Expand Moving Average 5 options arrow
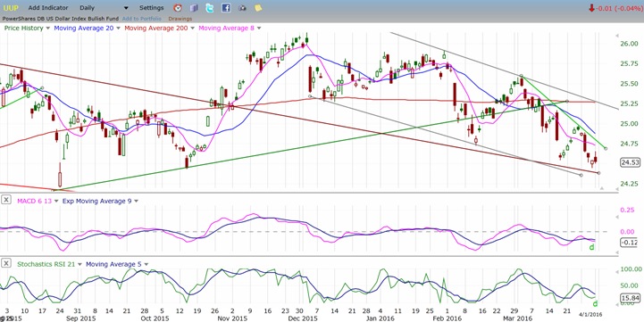This screenshot has height=322, width=644. [x=146, y=265]
